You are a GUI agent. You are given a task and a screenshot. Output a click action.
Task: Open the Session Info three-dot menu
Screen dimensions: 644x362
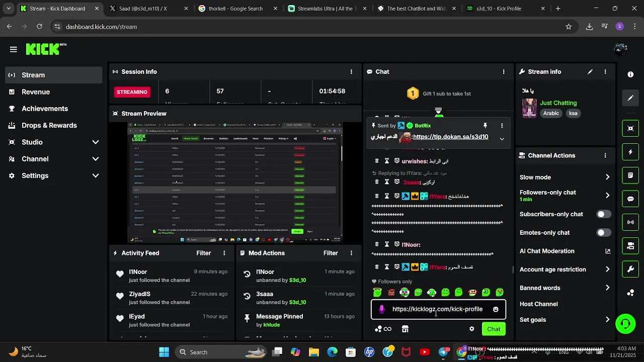pos(351,72)
